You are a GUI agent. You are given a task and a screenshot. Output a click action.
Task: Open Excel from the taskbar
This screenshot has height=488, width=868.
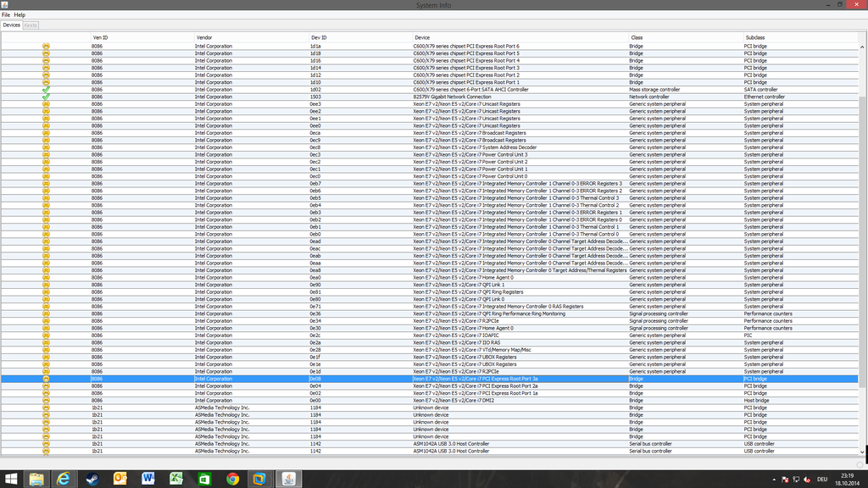176,479
